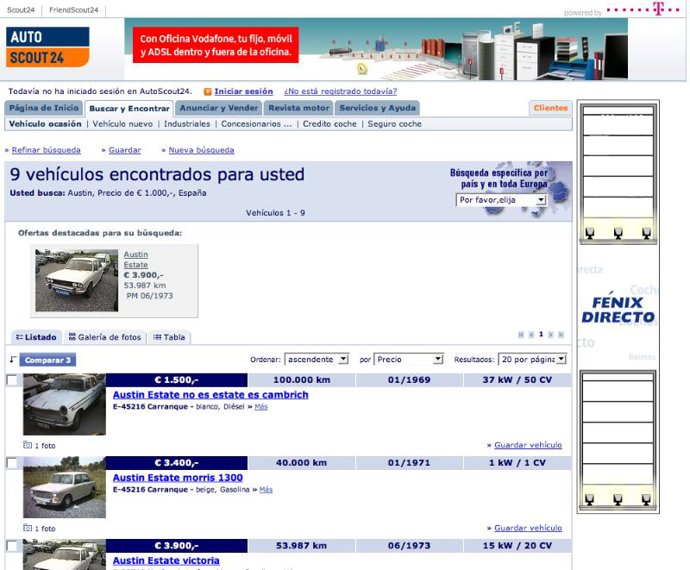Click Guardar vehículo for the € 3.400 listing
The width and height of the screenshot is (690, 570).
tap(528, 528)
